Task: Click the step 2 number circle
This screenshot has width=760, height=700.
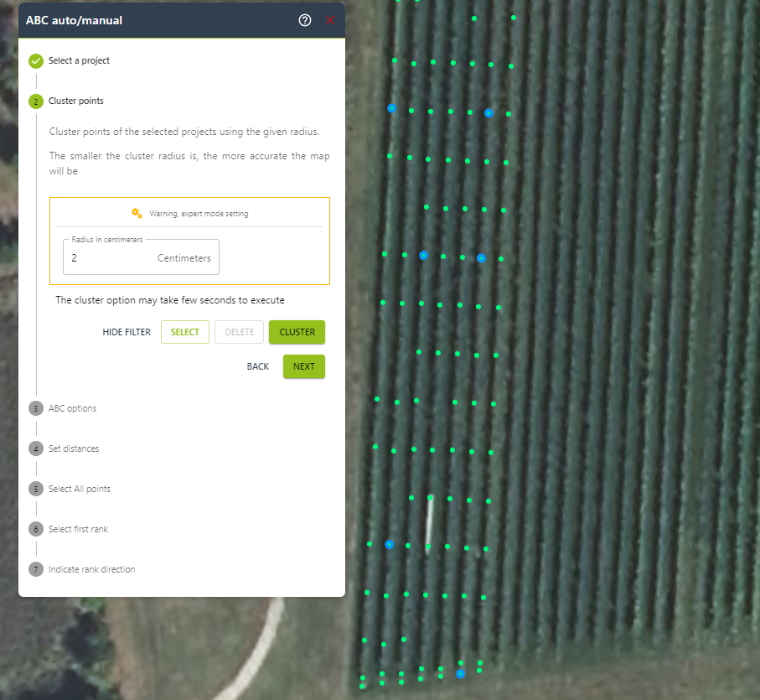Action: 36,101
